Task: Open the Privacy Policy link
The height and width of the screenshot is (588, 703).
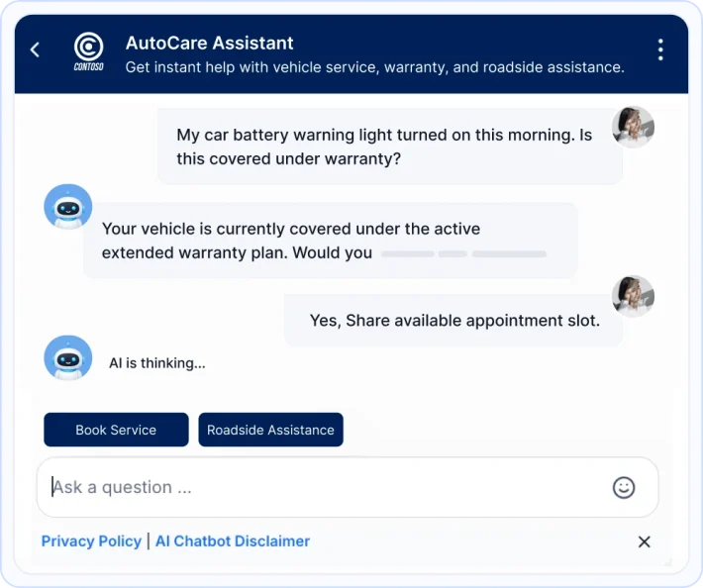Action: coord(91,541)
